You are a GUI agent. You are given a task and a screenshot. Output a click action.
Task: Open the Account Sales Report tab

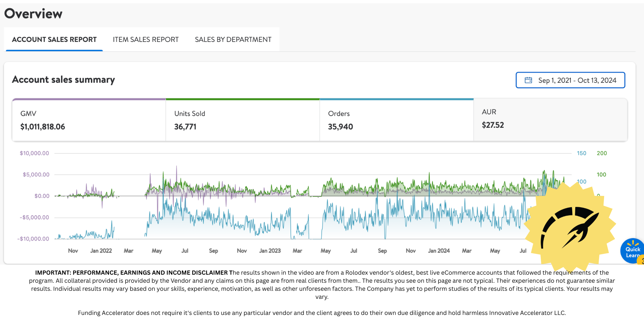coord(54,40)
